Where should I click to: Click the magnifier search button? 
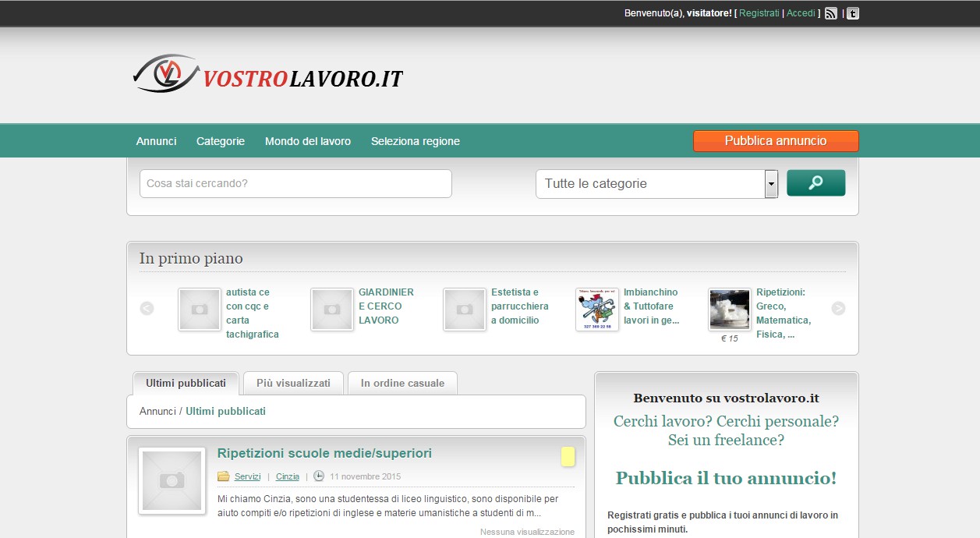(815, 183)
